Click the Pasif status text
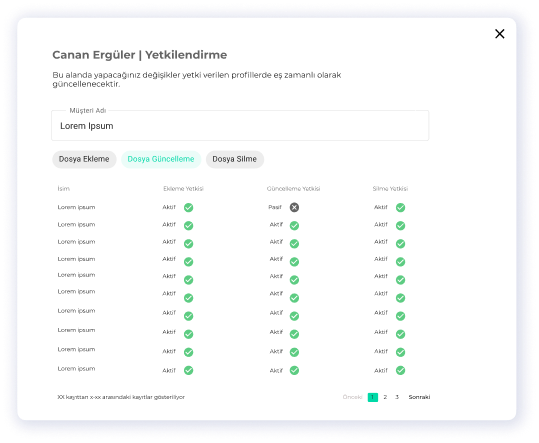Screen dimensions: 539x443 point(275,207)
